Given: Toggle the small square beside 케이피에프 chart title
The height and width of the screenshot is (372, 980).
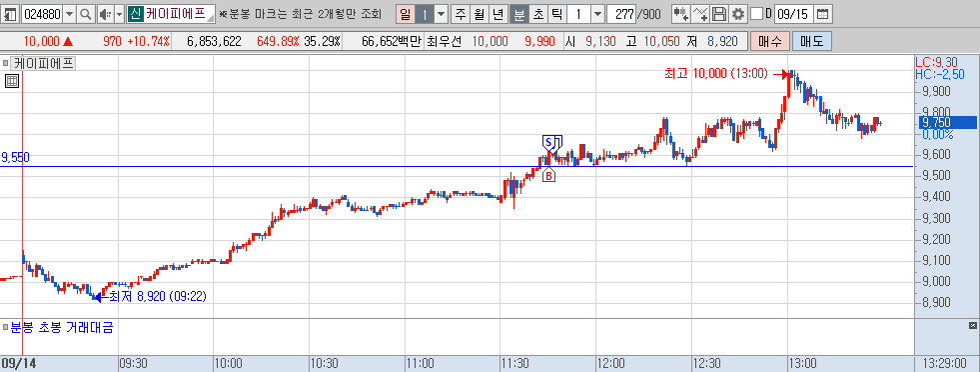Looking at the screenshot, I should [6, 63].
